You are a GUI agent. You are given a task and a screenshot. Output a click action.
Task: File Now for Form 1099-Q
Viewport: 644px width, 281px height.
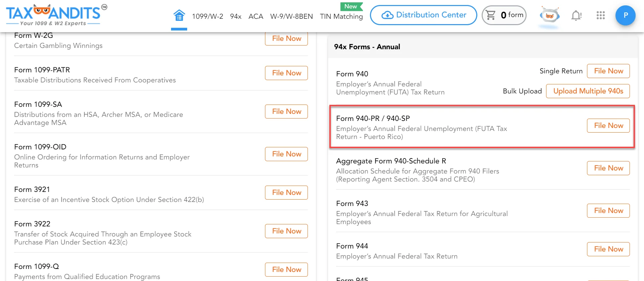286,270
